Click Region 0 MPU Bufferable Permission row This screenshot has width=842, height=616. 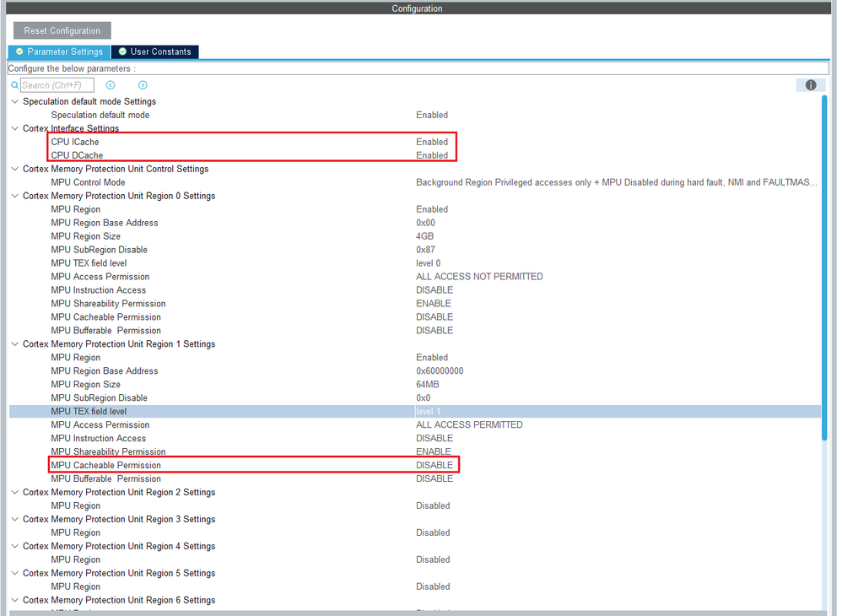pos(414,330)
